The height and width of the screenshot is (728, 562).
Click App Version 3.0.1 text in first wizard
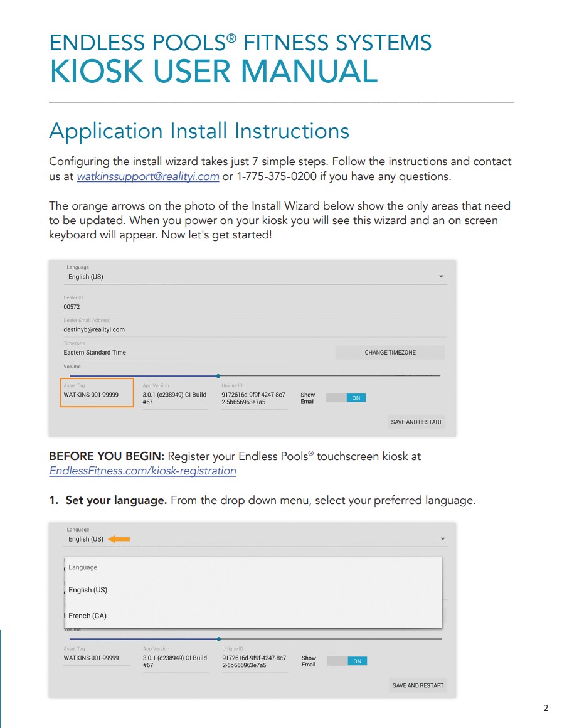(x=174, y=399)
